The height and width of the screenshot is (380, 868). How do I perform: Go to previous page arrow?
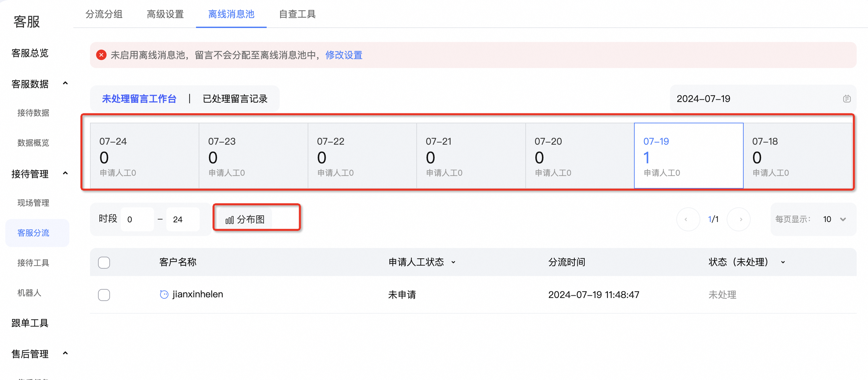point(686,219)
